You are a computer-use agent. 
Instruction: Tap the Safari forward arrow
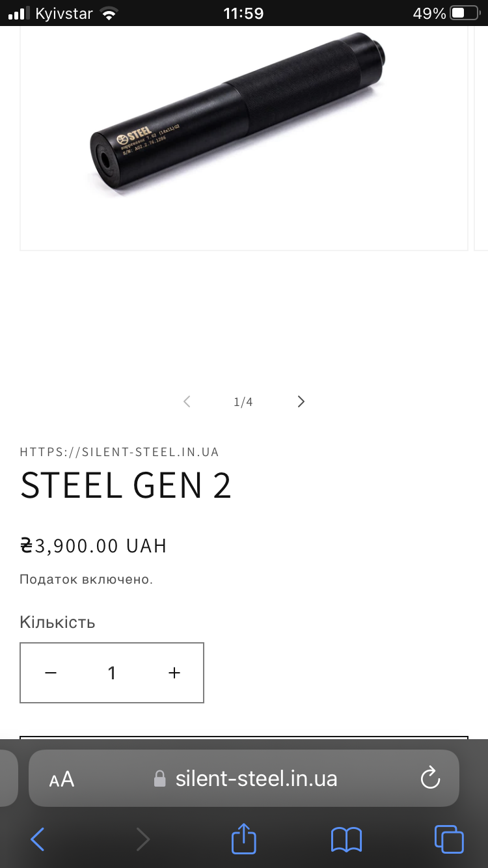[x=142, y=839]
